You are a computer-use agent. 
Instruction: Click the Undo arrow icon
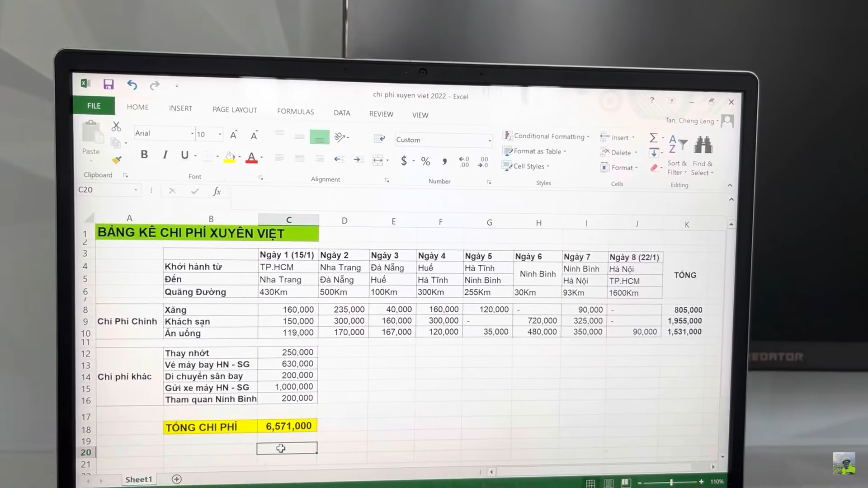click(132, 85)
